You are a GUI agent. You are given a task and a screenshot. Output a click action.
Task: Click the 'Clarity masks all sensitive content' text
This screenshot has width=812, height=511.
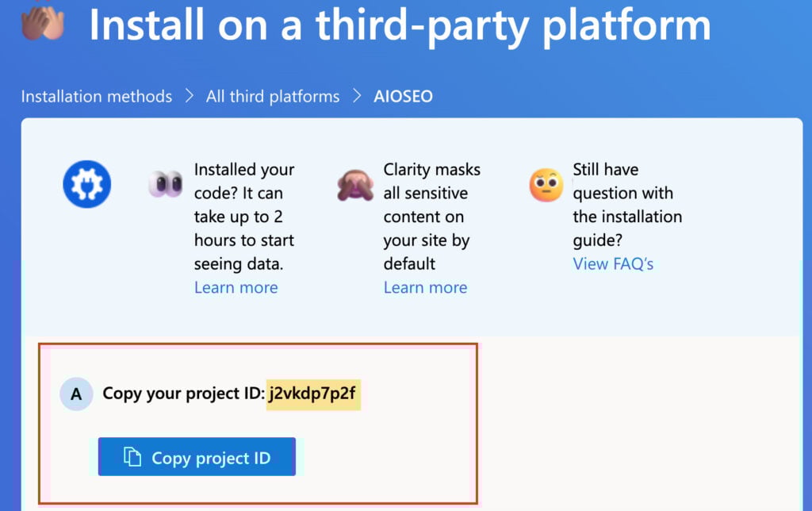432,217
